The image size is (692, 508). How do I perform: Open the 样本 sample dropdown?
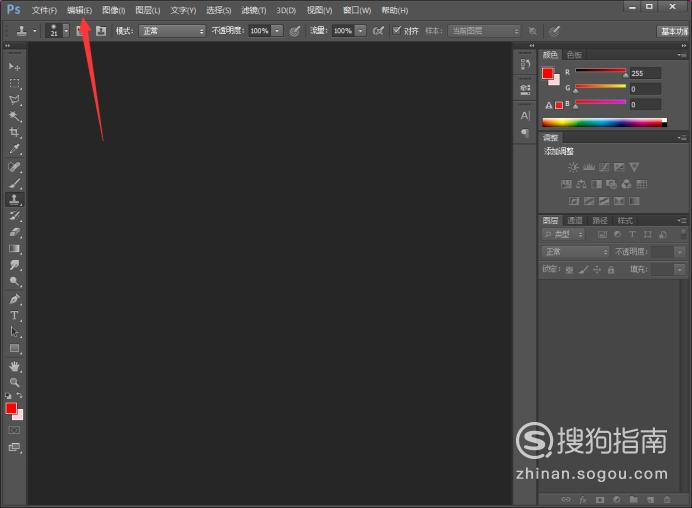coord(484,31)
